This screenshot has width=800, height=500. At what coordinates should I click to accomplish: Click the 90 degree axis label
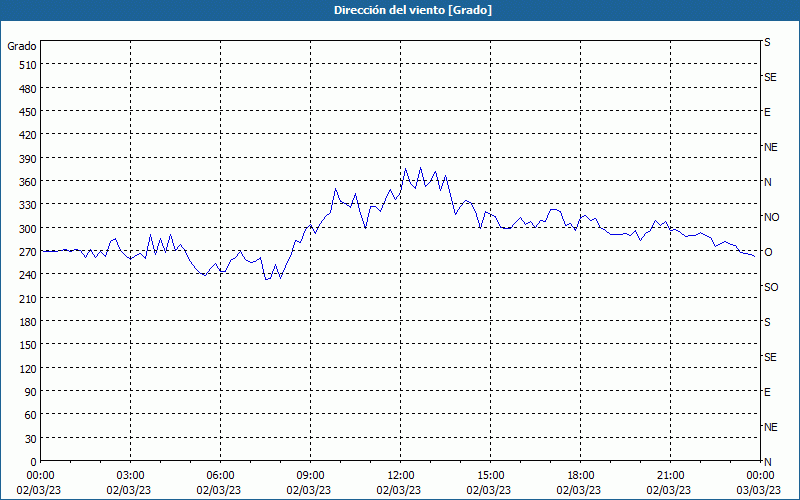click(31, 392)
